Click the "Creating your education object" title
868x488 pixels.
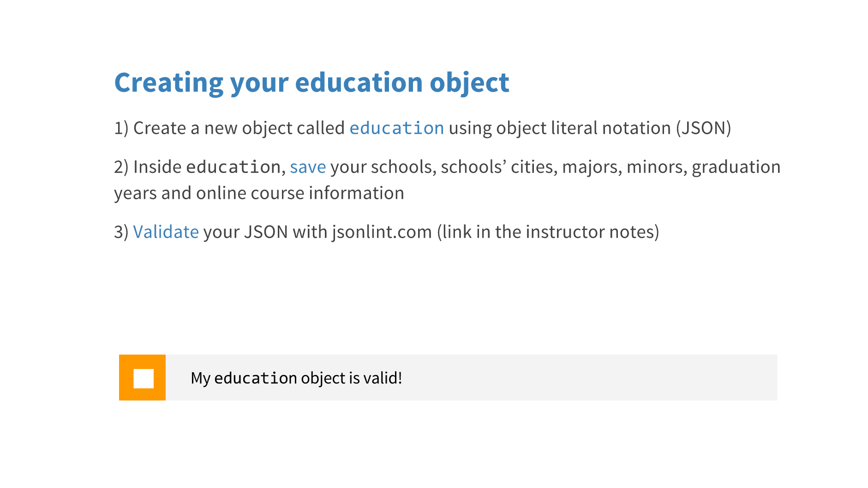[x=311, y=83]
